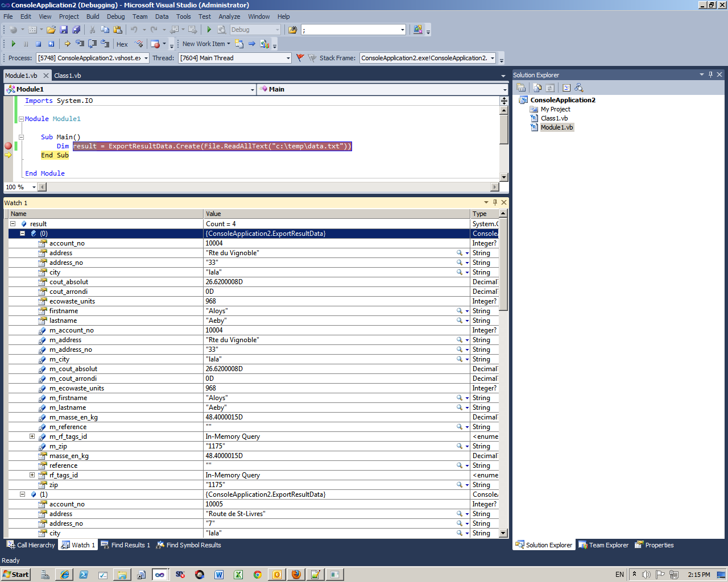Click the Firefox taskbar icon

(296, 575)
